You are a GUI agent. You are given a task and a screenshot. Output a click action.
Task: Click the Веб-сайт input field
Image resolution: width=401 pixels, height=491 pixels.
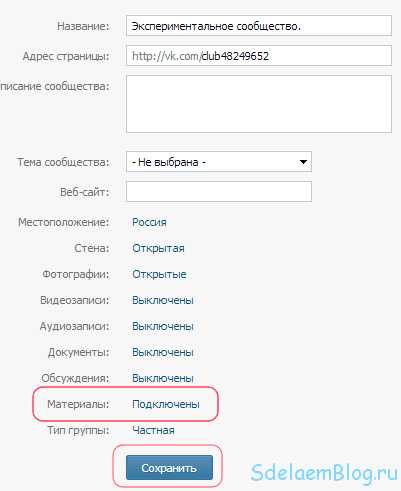[x=219, y=192]
